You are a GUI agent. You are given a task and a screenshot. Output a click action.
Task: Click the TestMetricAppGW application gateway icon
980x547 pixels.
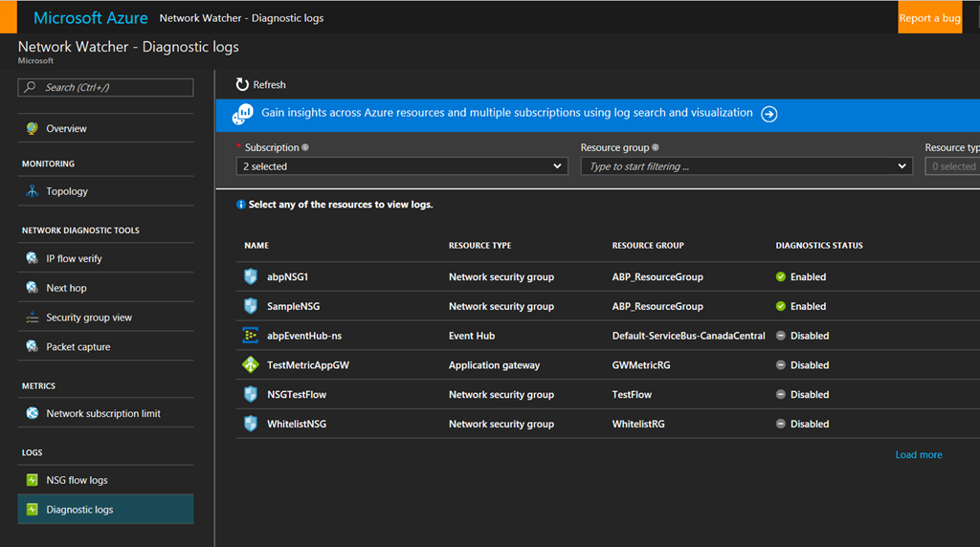pos(251,364)
